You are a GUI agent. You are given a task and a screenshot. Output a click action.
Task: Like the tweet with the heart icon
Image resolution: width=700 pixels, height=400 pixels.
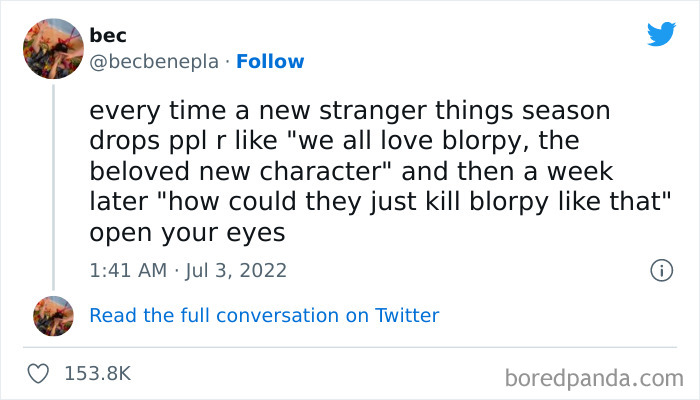click(40, 373)
